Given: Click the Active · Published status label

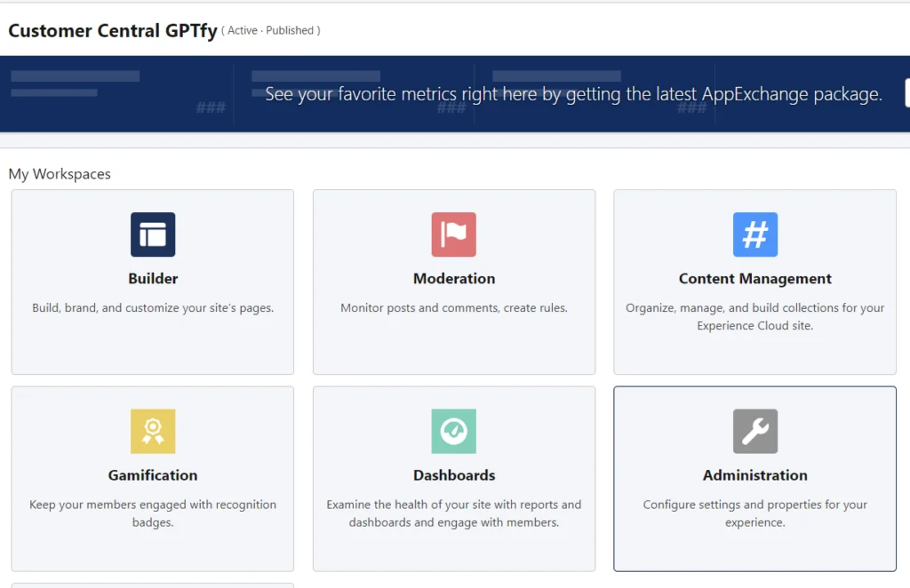Looking at the screenshot, I should (x=271, y=31).
